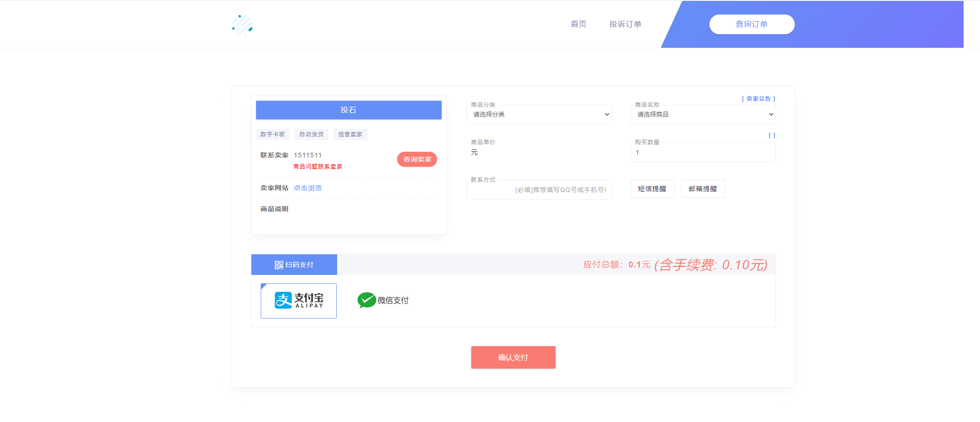Screen dimensions: 980x422
Task: Select the Alipay payment option
Action: [298, 301]
